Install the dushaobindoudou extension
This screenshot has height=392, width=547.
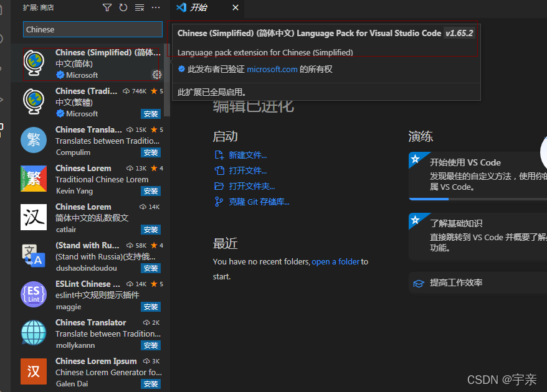(x=151, y=268)
